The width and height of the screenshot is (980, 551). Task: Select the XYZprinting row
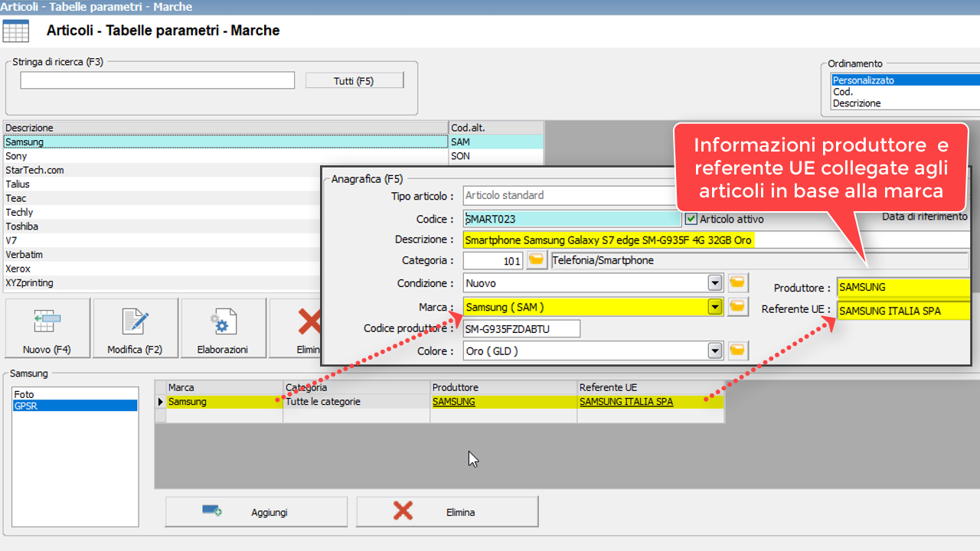(x=162, y=282)
